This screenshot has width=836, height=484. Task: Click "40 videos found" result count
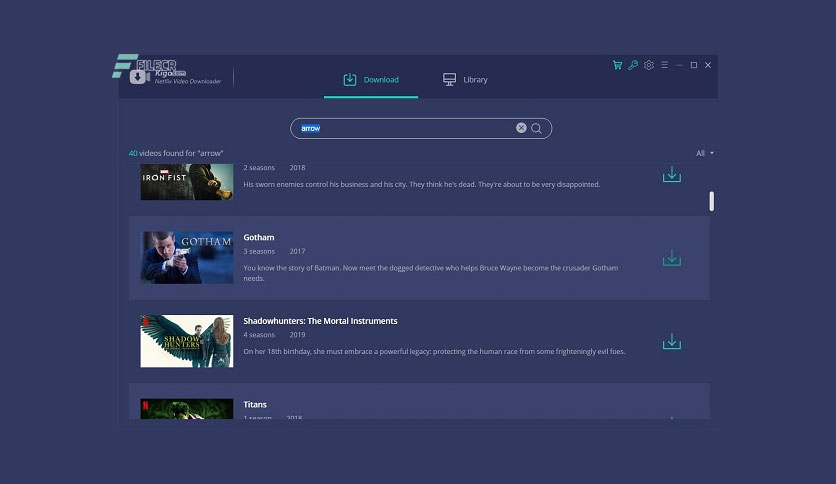point(176,154)
